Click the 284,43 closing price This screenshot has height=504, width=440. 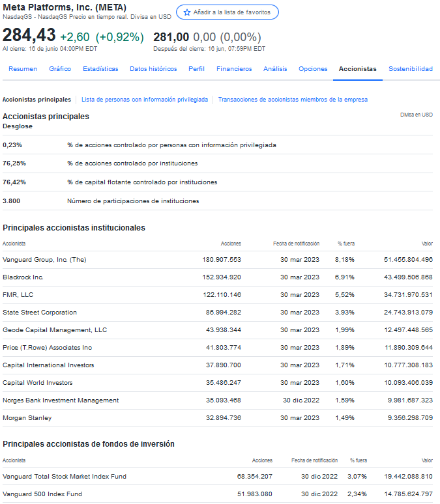click(29, 35)
